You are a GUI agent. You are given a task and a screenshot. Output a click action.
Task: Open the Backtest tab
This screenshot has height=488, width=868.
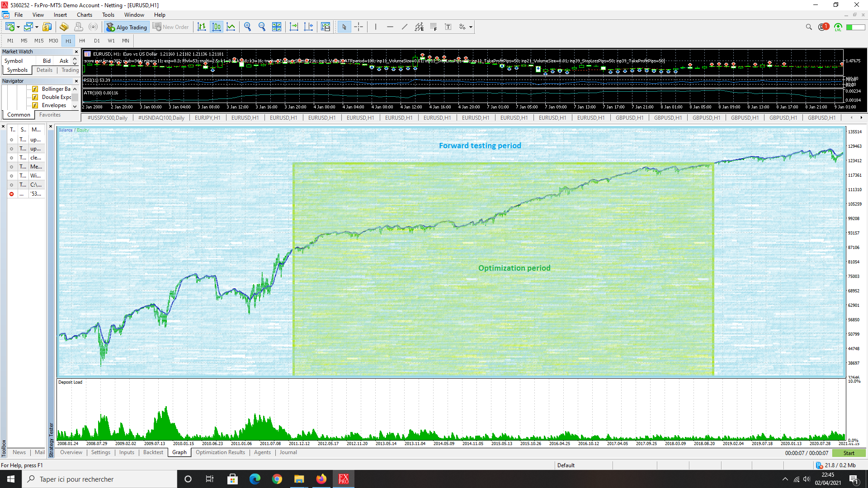coord(153,452)
